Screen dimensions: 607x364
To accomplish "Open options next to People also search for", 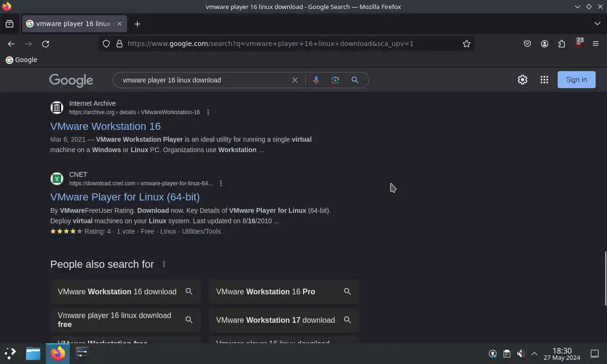I will 164,264.
